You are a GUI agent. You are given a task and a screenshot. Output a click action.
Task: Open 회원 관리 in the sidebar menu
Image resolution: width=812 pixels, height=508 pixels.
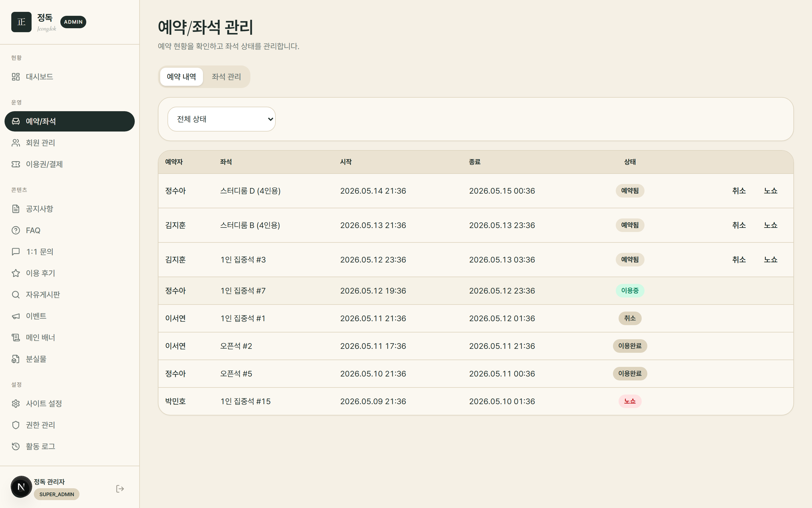coord(69,143)
